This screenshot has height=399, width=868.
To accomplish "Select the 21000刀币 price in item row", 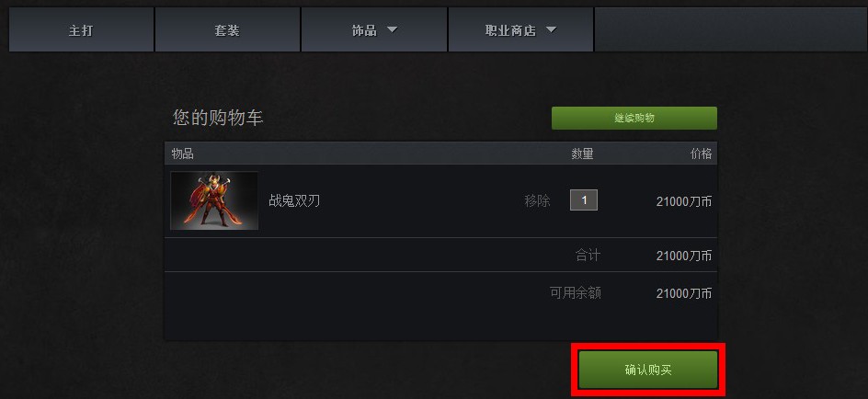I will coord(684,202).
